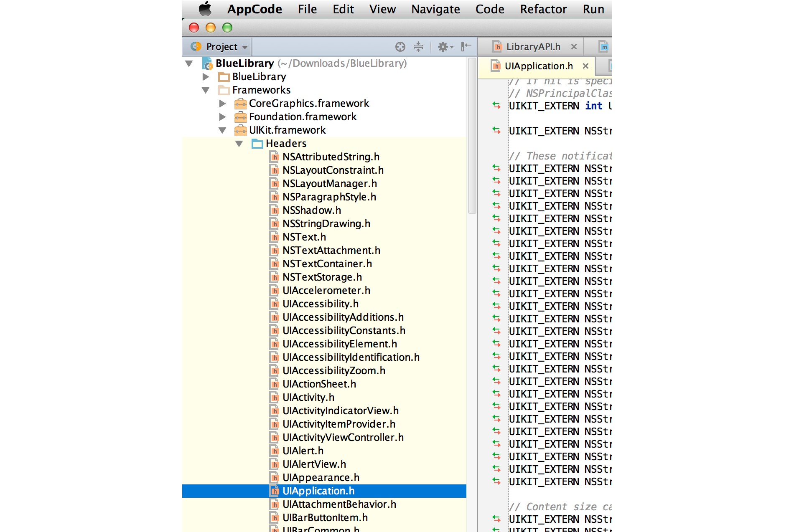This screenshot has height=532, width=794.
Task: Collapse the Frameworks group
Action: click(205, 90)
